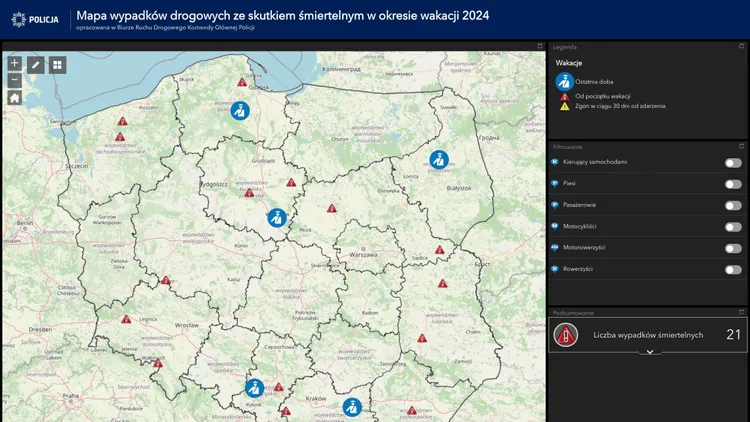Toggle the Piesi filter switch
The height and width of the screenshot is (422, 750).
click(x=733, y=184)
